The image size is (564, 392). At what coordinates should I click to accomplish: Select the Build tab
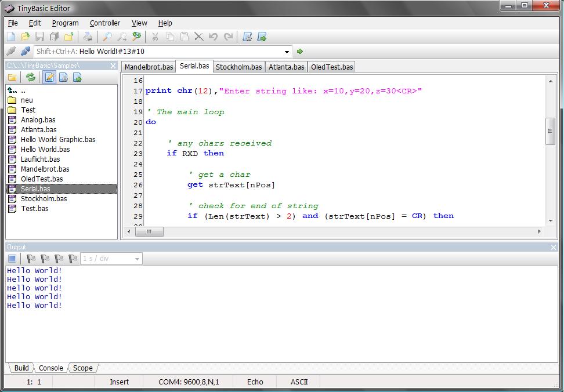pos(21,368)
